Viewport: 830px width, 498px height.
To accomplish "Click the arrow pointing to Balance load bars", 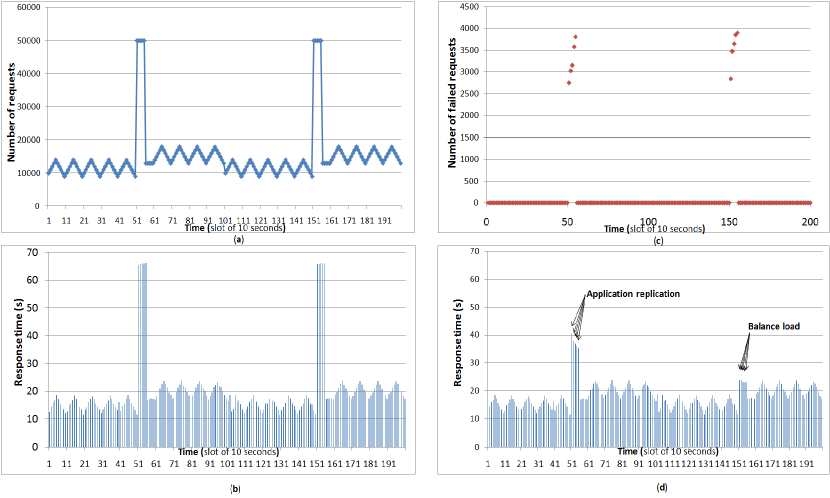I will 745,352.
